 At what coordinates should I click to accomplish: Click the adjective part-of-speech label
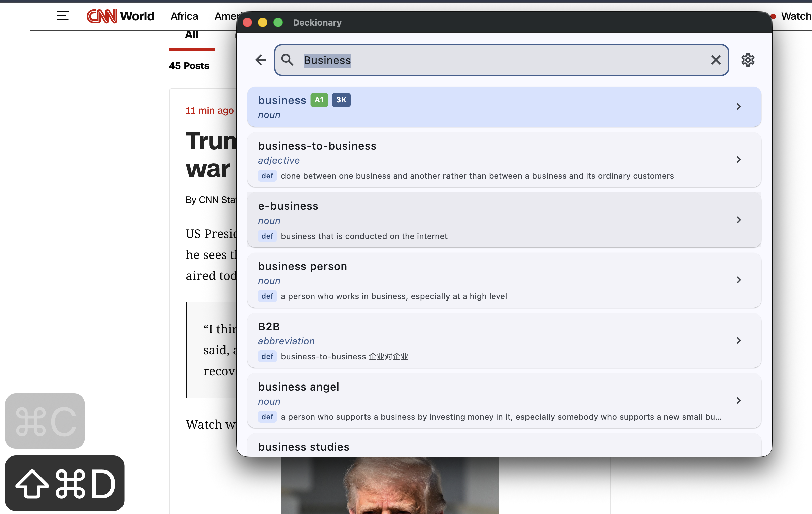coord(278,160)
